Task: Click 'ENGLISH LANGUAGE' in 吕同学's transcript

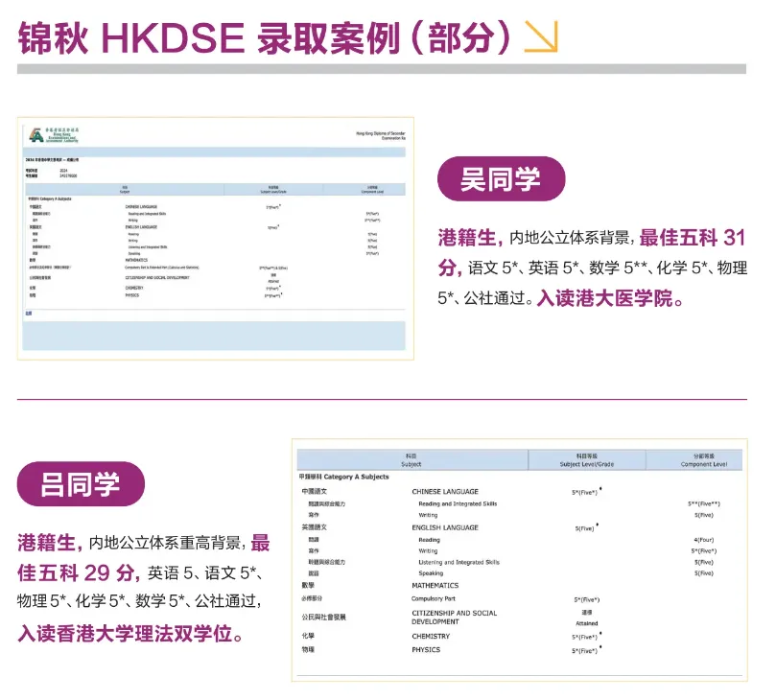Action: (x=445, y=527)
